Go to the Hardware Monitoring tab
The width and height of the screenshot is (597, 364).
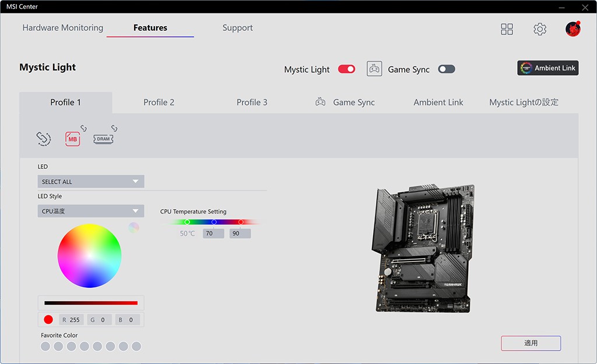point(62,28)
